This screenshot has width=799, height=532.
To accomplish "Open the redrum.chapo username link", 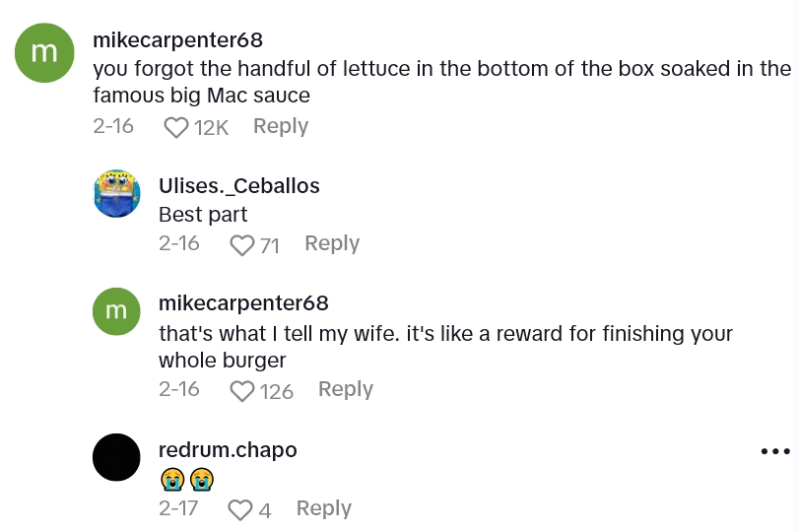I will [228, 450].
